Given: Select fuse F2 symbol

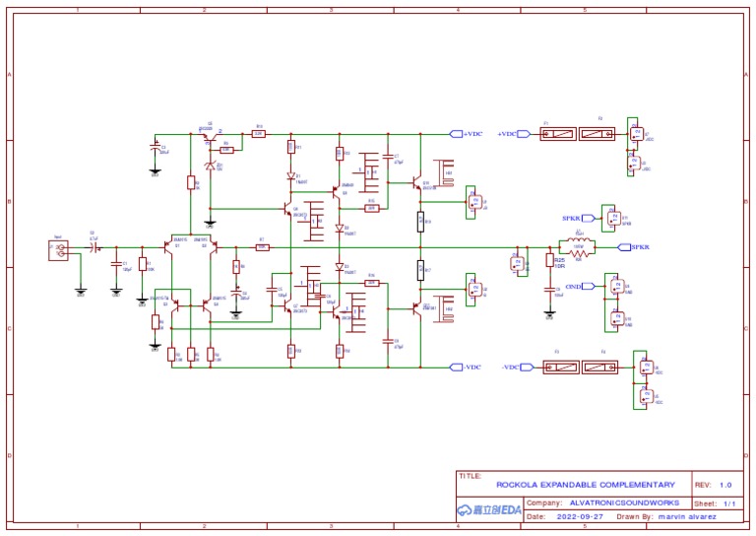Looking at the screenshot, I should pyautogui.click(x=597, y=134).
